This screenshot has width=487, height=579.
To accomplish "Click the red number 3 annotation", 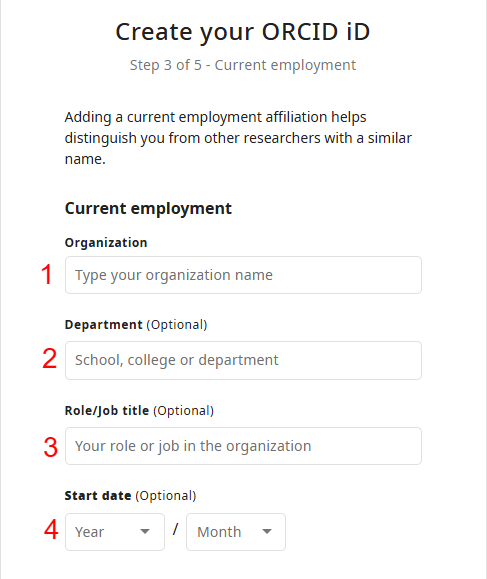I will click(51, 447).
